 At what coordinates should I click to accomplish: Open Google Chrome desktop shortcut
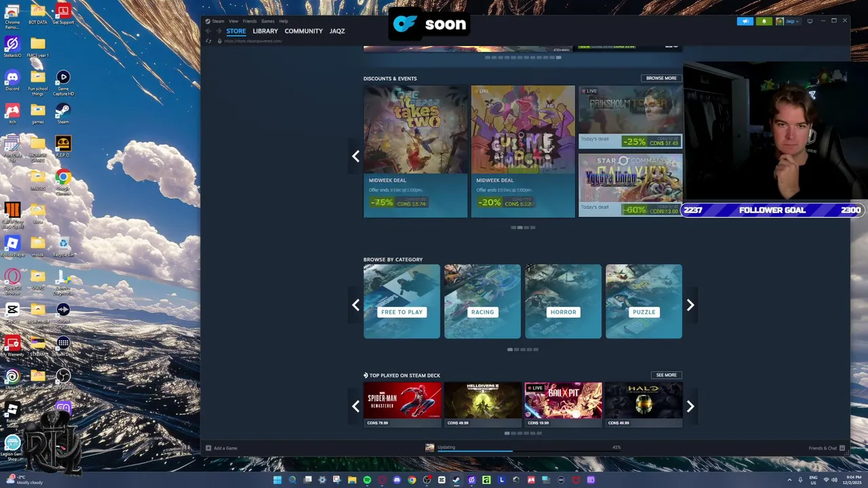pos(63,180)
